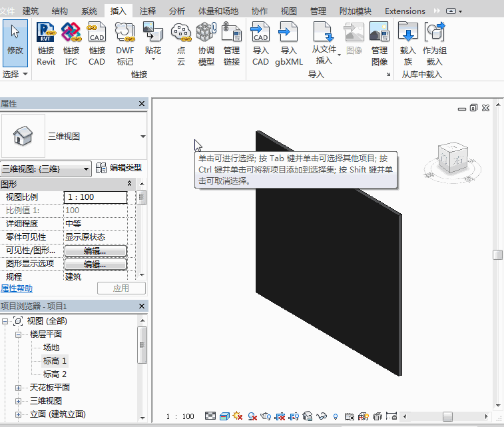Open the 视图 (View) ribbon tab
The width and height of the screenshot is (504, 427).
[288, 11]
